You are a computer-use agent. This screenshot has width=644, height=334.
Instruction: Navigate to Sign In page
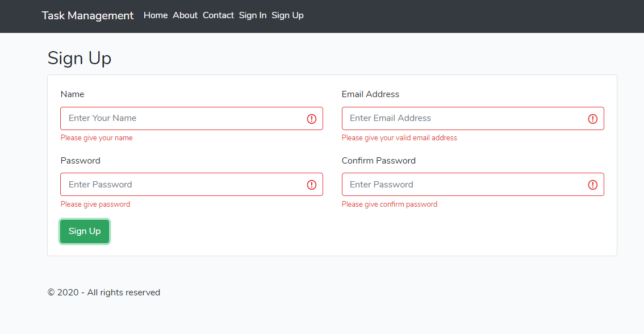point(253,15)
